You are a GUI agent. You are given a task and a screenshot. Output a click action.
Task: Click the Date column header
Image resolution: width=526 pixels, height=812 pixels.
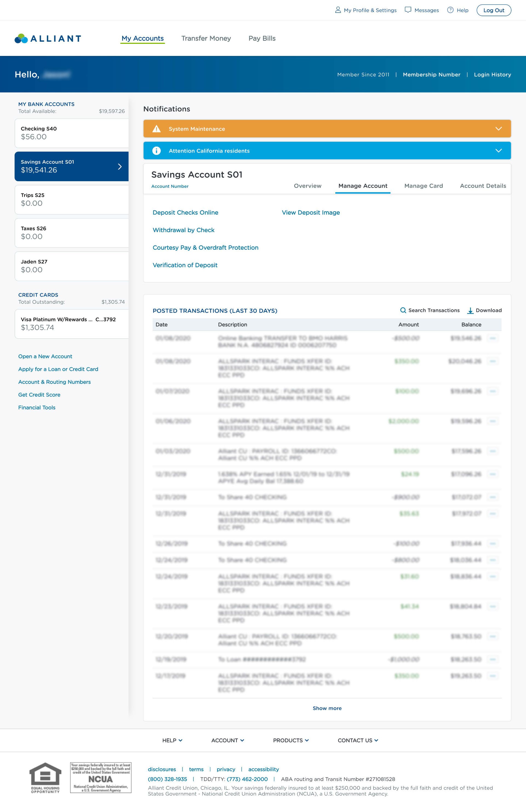point(162,325)
